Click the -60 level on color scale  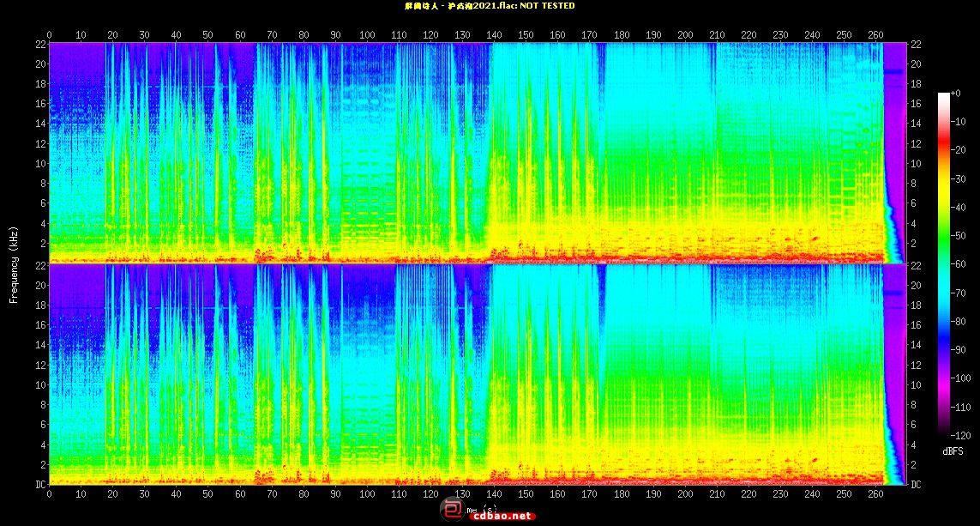[958, 264]
